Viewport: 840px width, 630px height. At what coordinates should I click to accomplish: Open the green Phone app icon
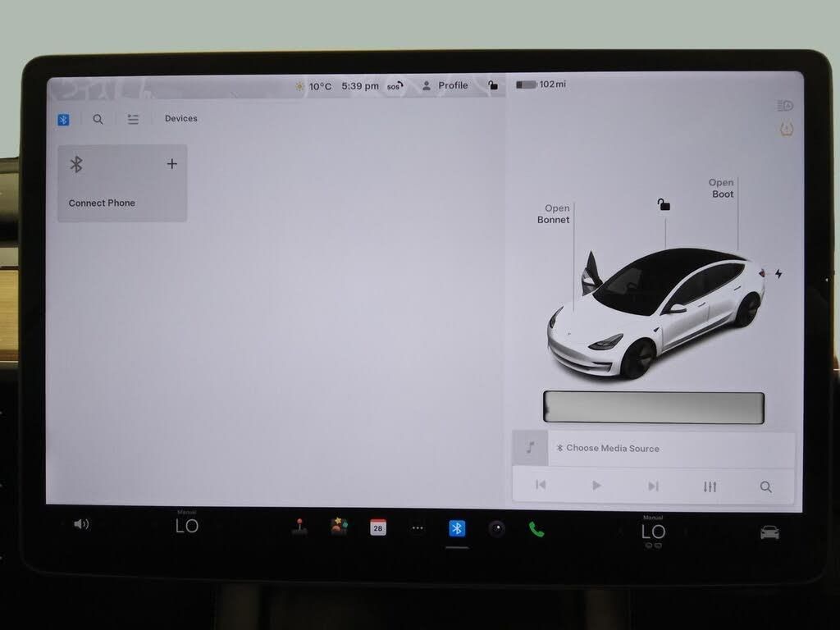click(536, 529)
